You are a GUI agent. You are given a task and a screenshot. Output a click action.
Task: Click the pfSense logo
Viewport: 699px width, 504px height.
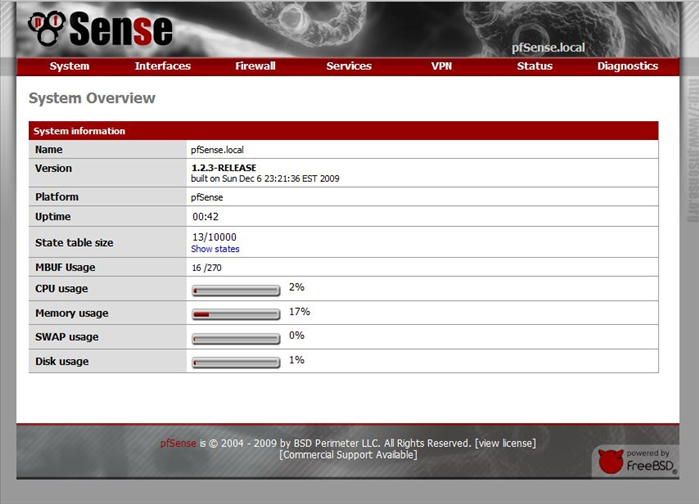[x=100, y=29]
